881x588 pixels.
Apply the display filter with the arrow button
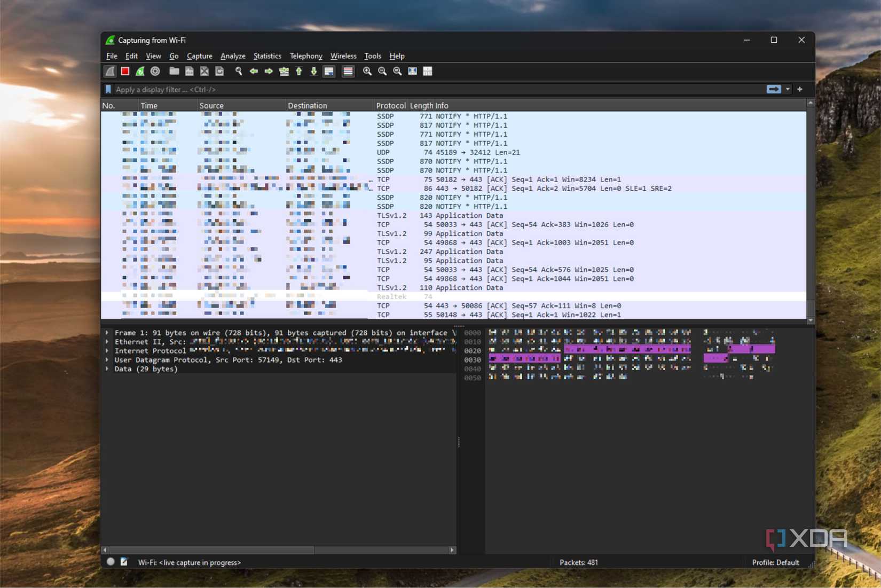pos(774,89)
